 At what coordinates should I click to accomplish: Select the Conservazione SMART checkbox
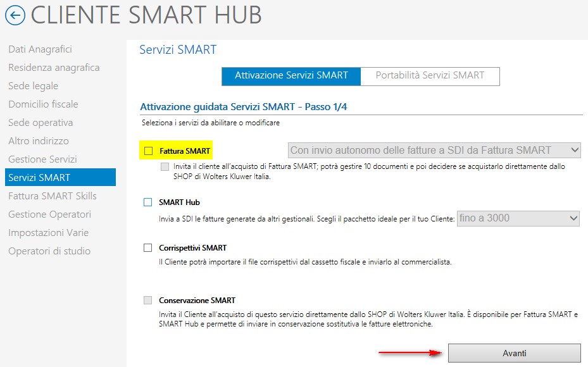point(147,301)
